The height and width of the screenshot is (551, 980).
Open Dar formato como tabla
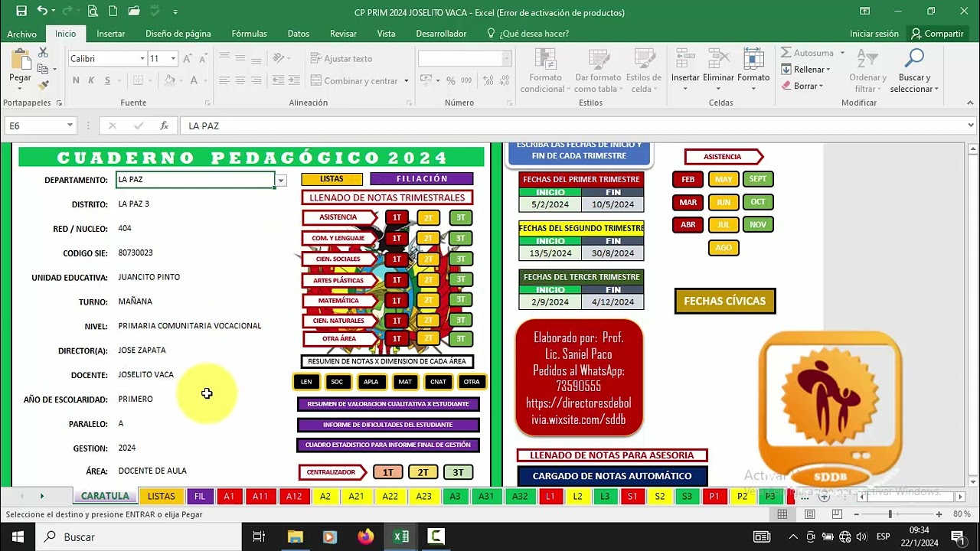tap(598, 70)
